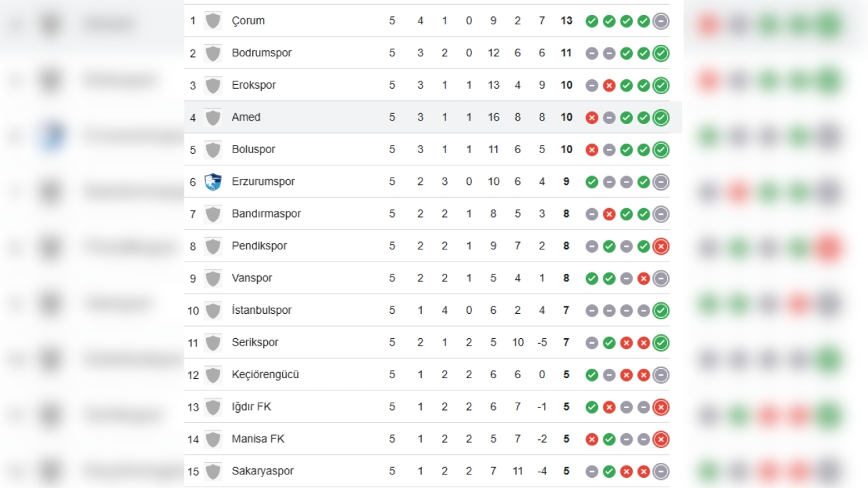Image resolution: width=868 pixels, height=488 pixels.
Task: Select the Keçiörengücü team name
Action: tap(265, 374)
